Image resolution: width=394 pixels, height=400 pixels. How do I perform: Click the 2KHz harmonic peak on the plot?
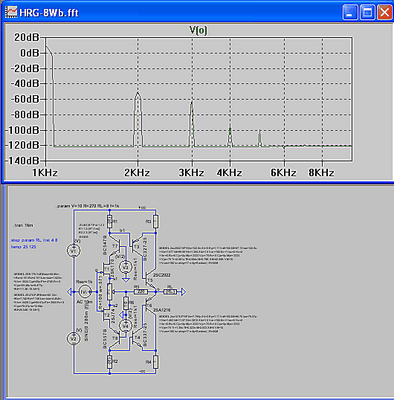pos(138,94)
